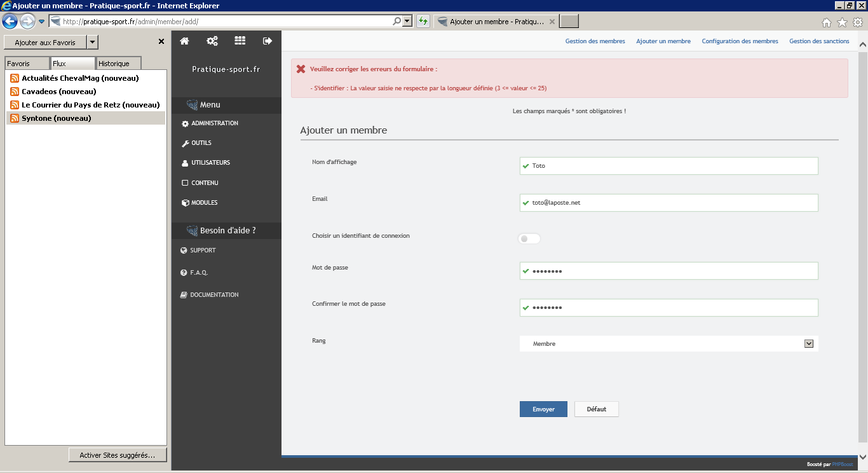The height and width of the screenshot is (473, 868).
Task: Select the Syntone feed in the list
Action: point(57,118)
